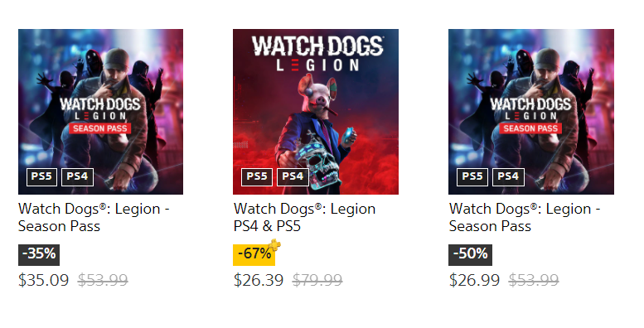Screen dimensions: 644x328
Task: Click the struck-through $79.99 original price
Action: point(317,281)
